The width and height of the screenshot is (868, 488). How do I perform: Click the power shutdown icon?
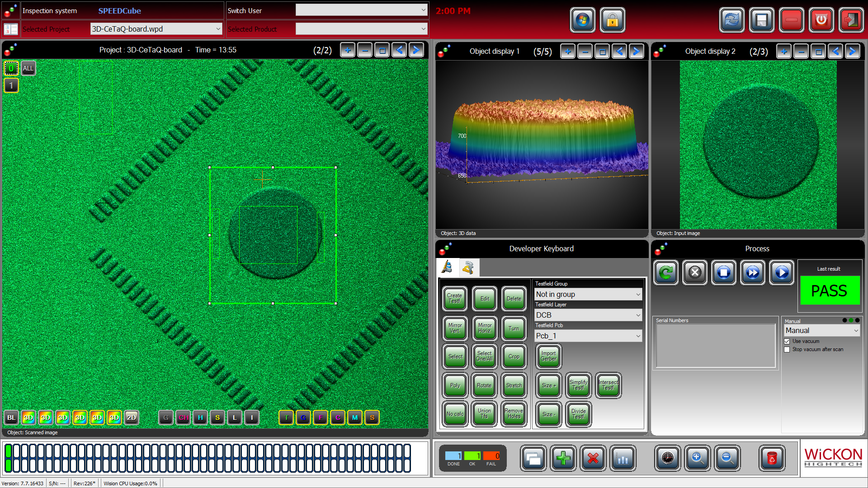click(821, 20)
